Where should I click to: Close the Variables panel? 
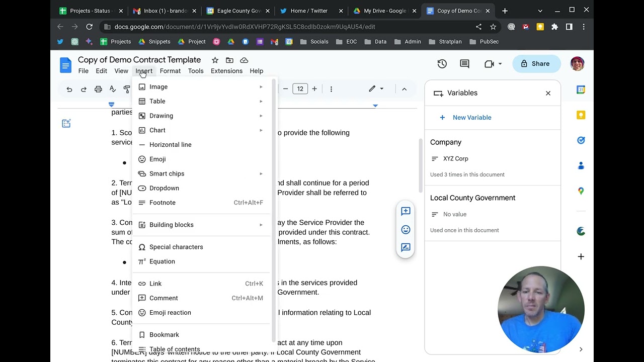pos(548,93)
